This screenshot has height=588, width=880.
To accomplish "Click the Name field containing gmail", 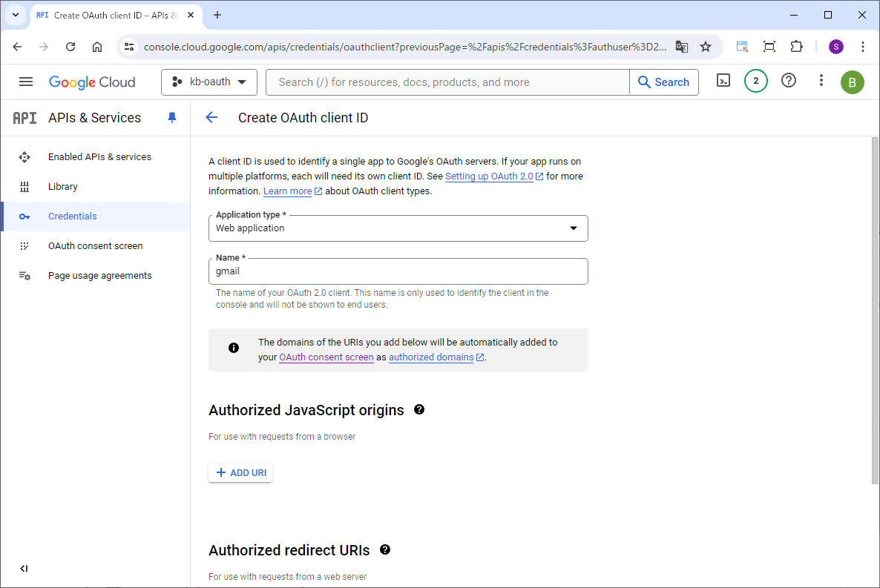I will (x=398, y=271).
